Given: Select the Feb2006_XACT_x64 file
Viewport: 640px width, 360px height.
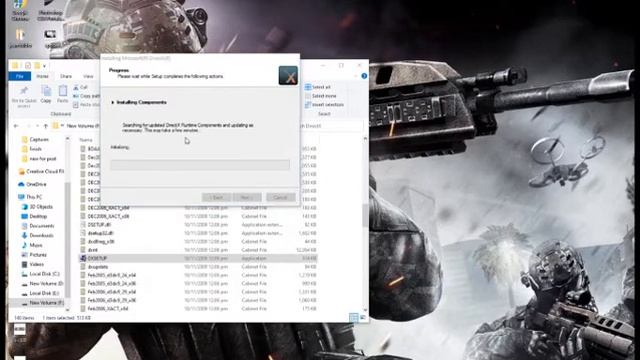Looking at the screenshot, I should coord(198,309).
